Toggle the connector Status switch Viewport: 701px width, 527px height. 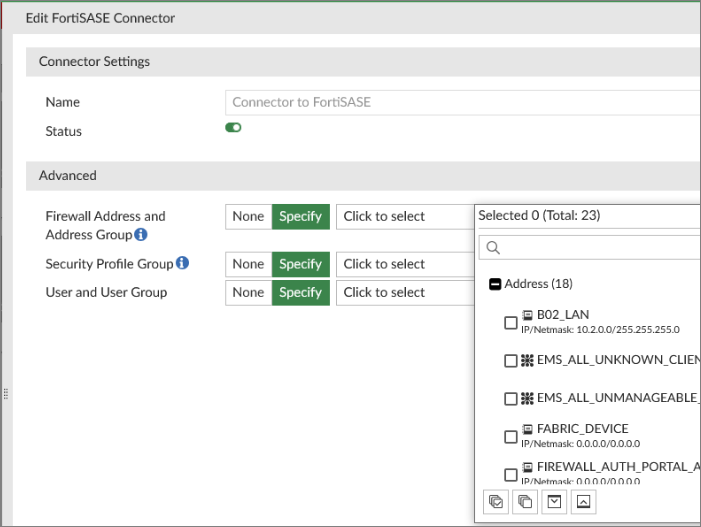[x=233, y=128]
